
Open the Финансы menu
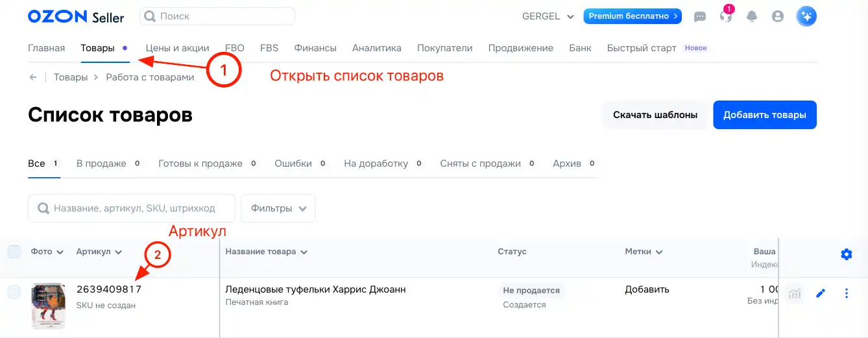[x=315, y=48]
